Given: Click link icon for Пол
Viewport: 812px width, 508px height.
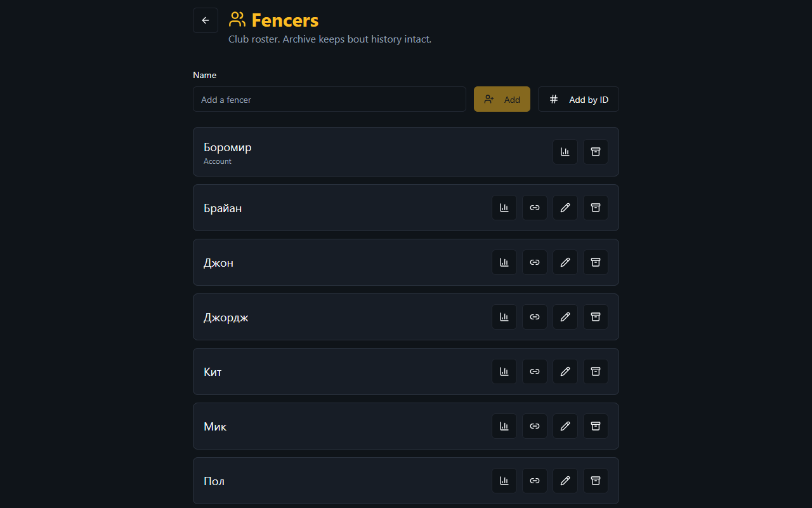Looking at the screenshot, I should click(x=535, y=481).
